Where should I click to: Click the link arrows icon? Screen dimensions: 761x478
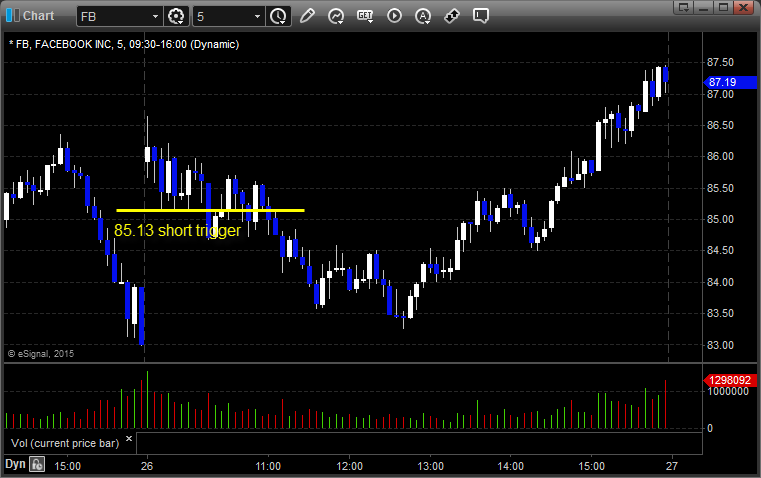pyautogui.click(x=452, y=16)
